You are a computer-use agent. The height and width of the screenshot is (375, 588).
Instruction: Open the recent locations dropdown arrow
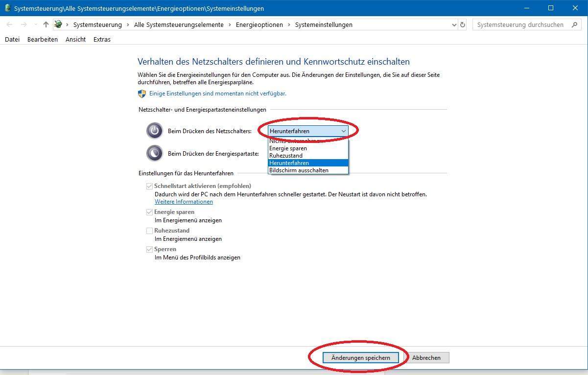(35, 25)
